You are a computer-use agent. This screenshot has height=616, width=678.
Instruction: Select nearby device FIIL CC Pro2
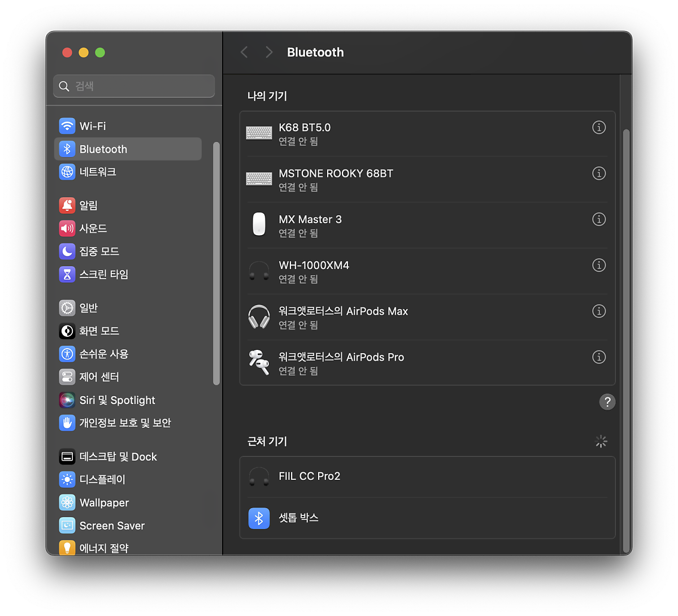coord(427,477)
